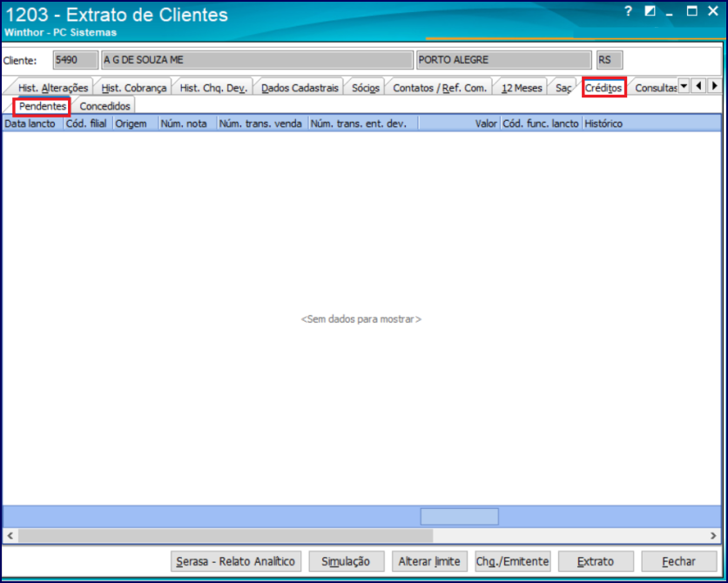Click the Serasa - Relato Analítico button

coord(236,561)
